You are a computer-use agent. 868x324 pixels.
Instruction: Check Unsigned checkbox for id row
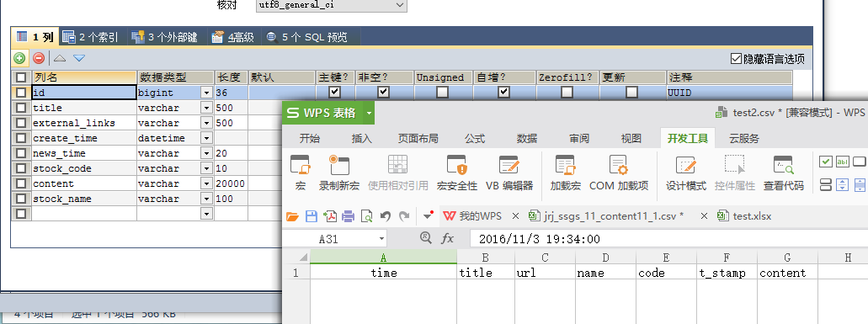pyautogui.click(x=442, y=93)
